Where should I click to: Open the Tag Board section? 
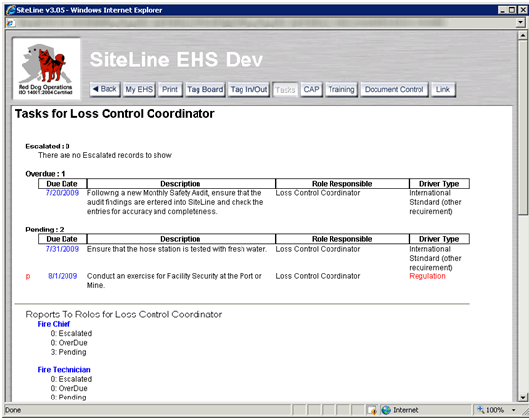coord(204,89)
